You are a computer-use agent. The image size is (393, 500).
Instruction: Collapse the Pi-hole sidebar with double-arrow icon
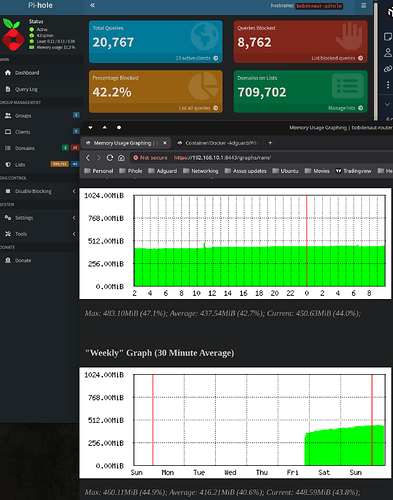click(x=92, y=5)
